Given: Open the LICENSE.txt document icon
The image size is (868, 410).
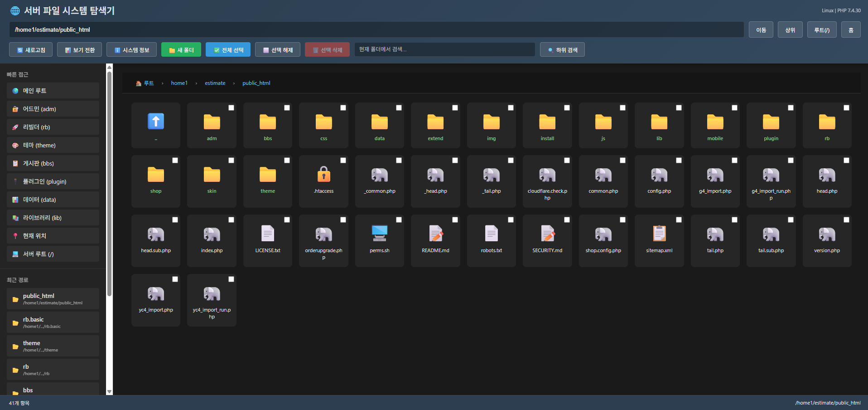Looking at the screenshot, I should pyautogui.click(x=268, y=234).
